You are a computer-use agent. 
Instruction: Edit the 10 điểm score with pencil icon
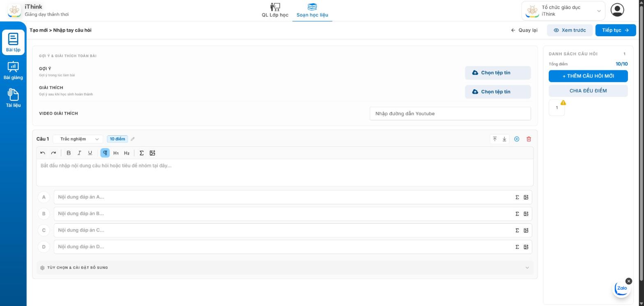click(133, 139)
